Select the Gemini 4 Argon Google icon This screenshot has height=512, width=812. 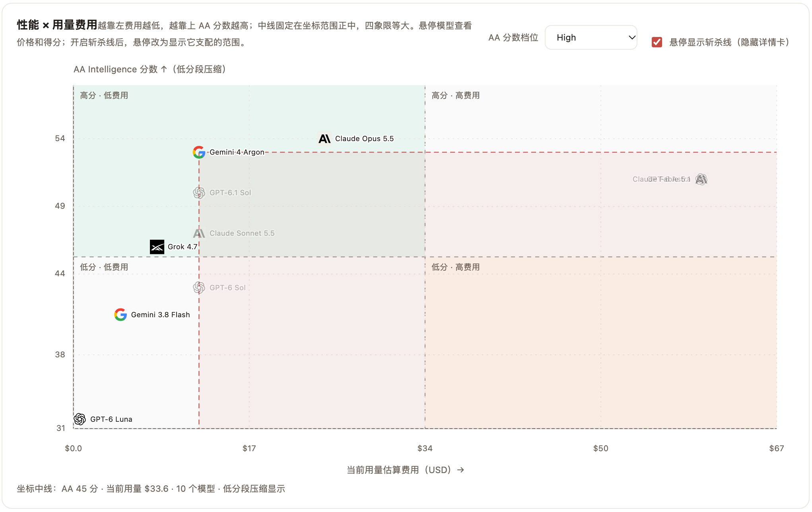pyautogui.click(x=199, y=152)
